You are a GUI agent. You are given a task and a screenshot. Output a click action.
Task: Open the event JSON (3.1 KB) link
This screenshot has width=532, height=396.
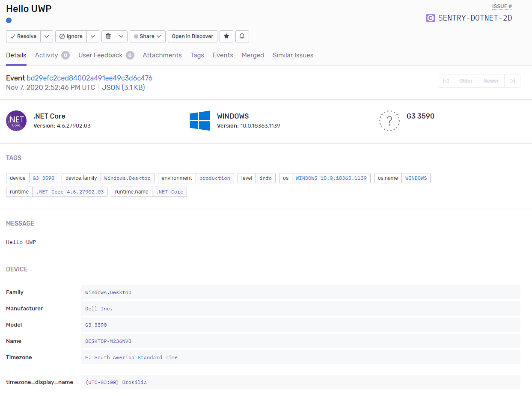(123, 87)
